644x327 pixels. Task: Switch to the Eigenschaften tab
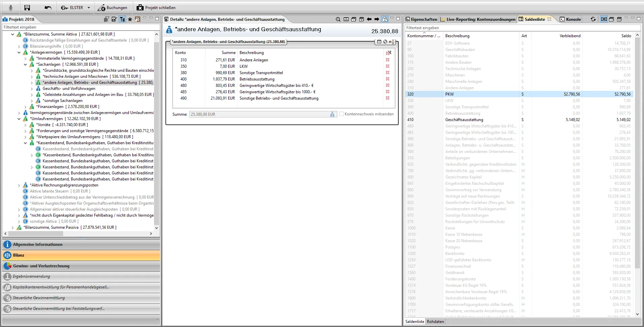(x=421, y=19)
